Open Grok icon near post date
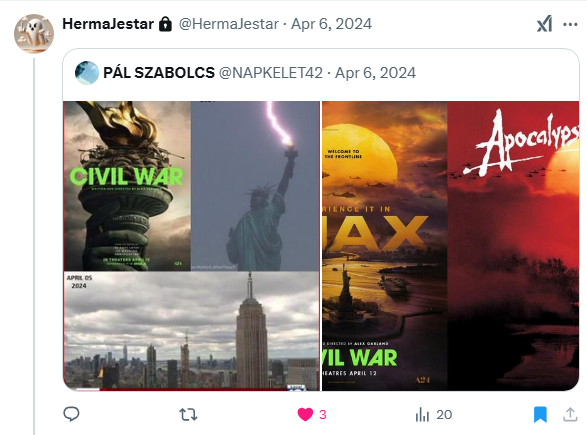Screen dimensions: 587x435 tap(544, 24)
